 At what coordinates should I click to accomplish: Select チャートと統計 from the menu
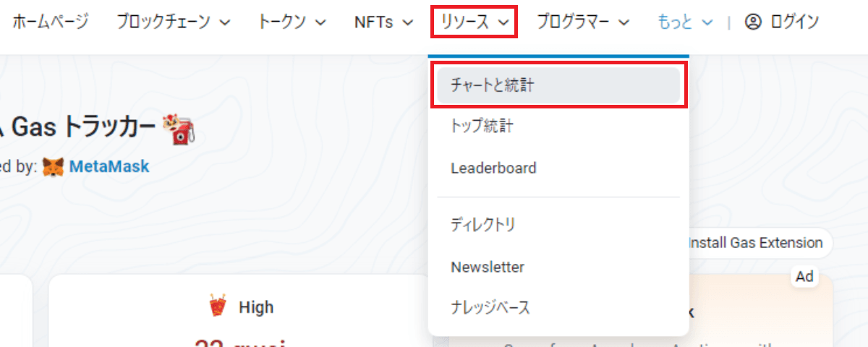point(558,85)
